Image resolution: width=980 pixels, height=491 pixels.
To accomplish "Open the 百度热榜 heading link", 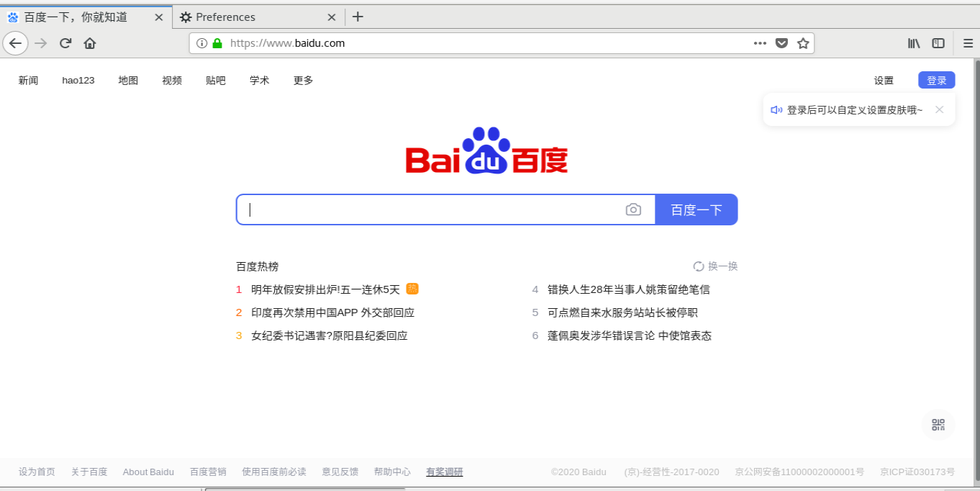I will coord(258,266).
